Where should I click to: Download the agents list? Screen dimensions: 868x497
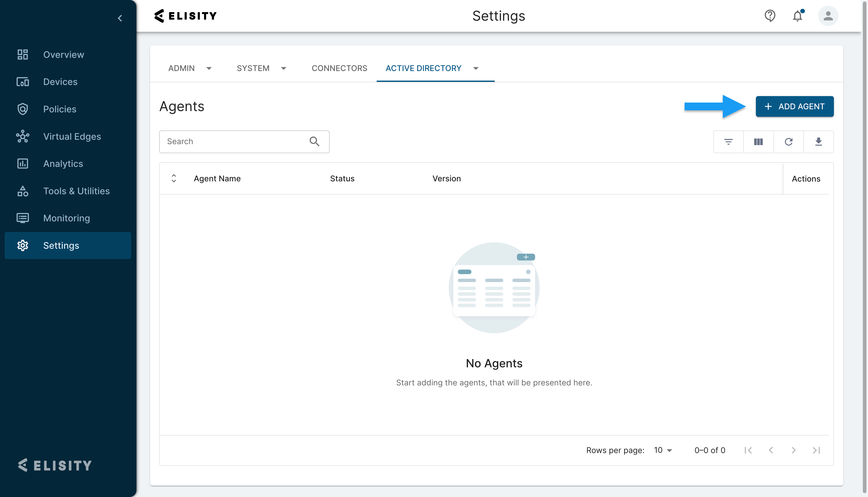click(x=818, y=142)
